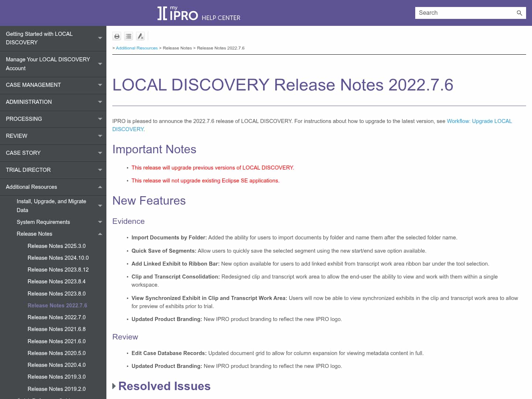Expand the Install, Upgrade, and Migrate Data arrow
This screenshot has height=399, width=532.
(100, 206)
